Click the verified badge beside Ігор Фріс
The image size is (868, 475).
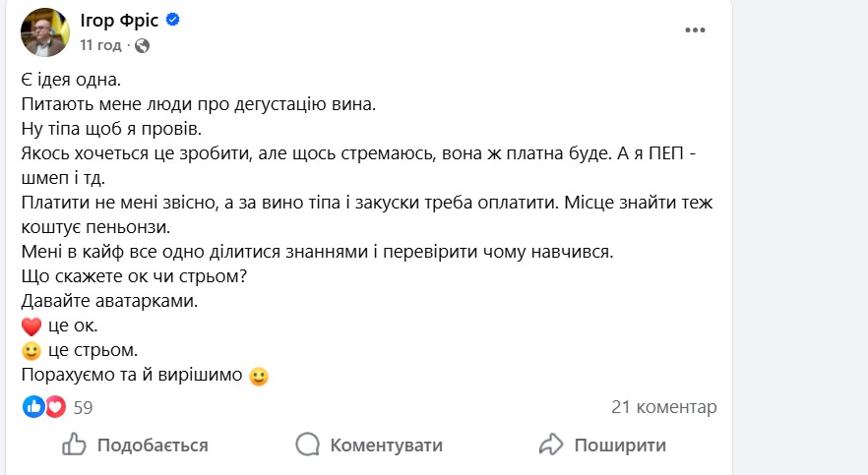(x=172, y=21)
